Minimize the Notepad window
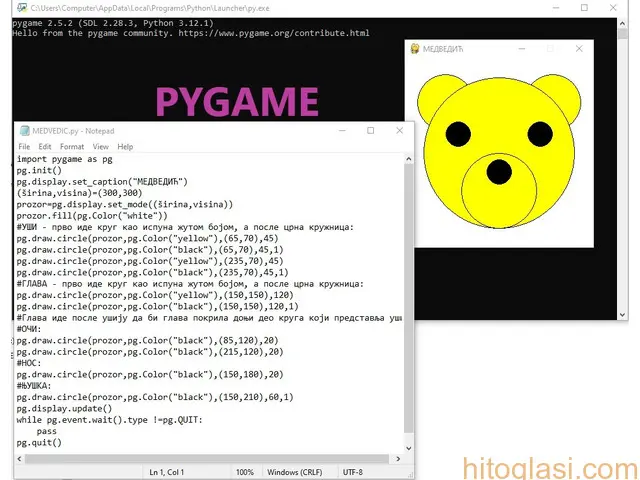 pyautogui.click(x=341, y=131)
